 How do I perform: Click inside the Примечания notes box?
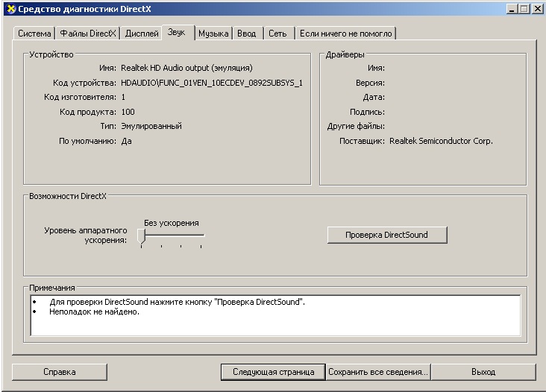tap(275, 315)
